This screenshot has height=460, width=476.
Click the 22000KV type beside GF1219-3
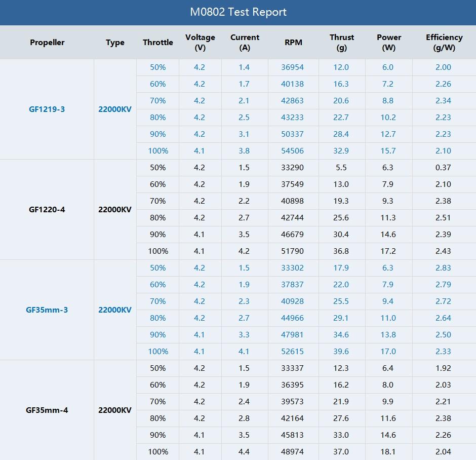115,109
